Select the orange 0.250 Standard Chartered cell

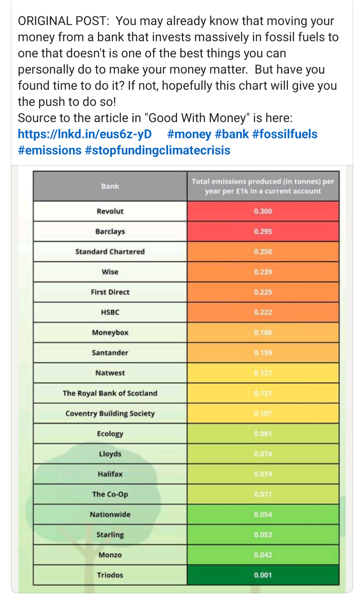pyautogui.click(x=263, y=252)
